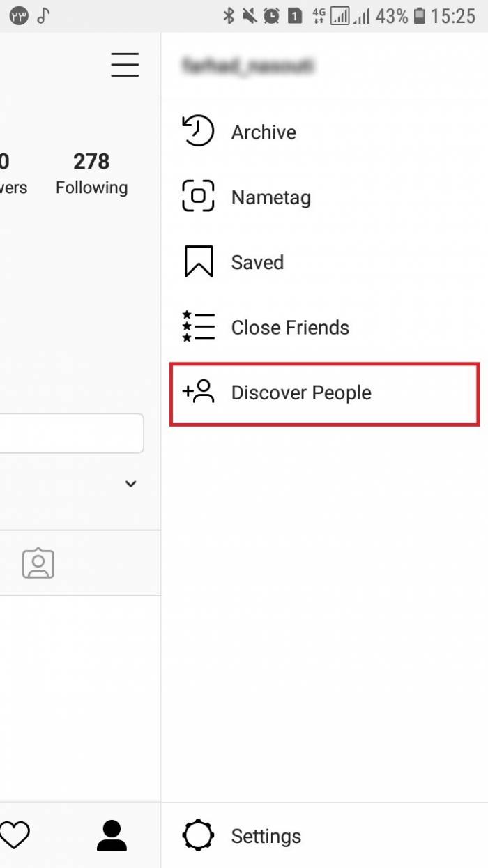Tap the Saved bookmark icon
The height and width of the screenshot is (868, 488).
coord(198,262)
